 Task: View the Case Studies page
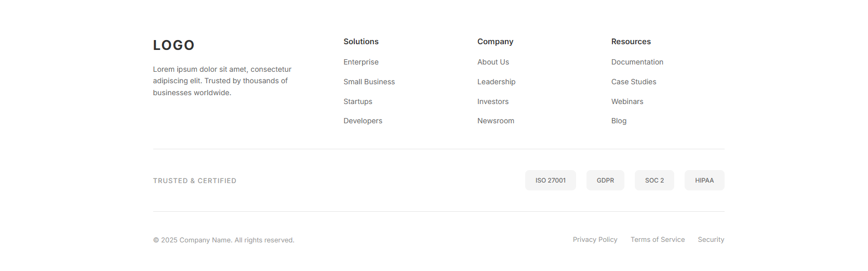[x=633, y=82]
